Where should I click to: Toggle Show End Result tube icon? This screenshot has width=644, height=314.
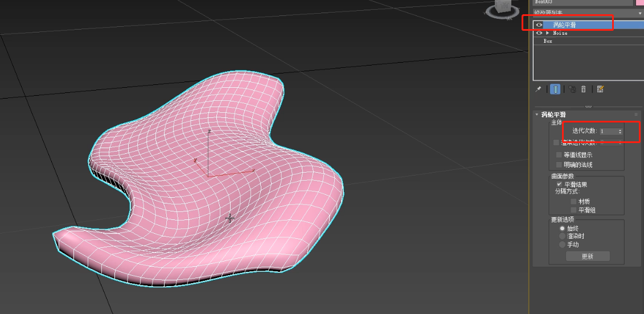pos(555,89)
